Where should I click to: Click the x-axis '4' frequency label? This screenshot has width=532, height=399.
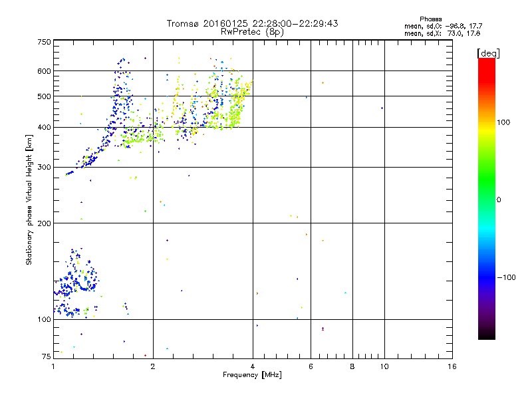click(253, 366)
